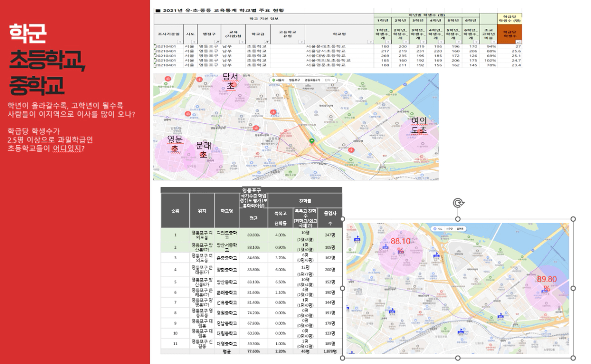Select the green location pin on the upper map
The height and width of the screenshot is (364, 591).
pos(312,141)
